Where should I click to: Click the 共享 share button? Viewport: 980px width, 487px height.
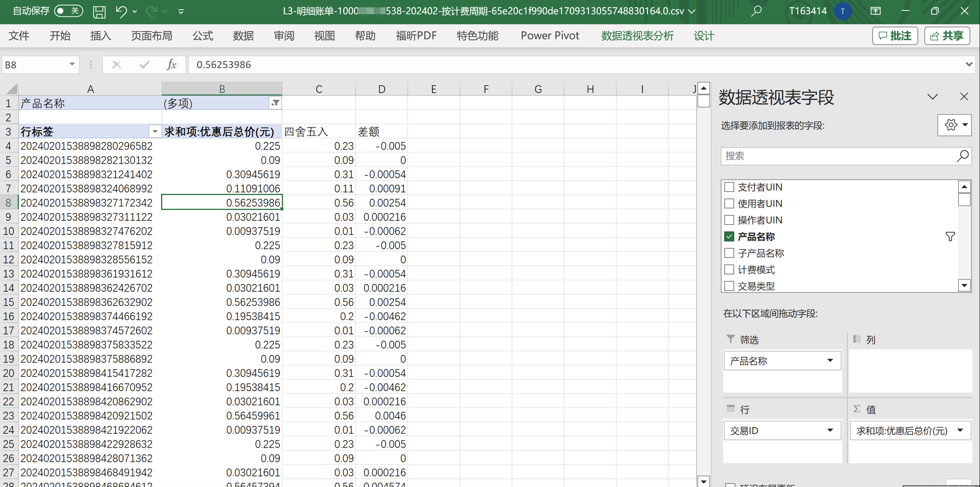pyautogui.click(x=947, y=36)
